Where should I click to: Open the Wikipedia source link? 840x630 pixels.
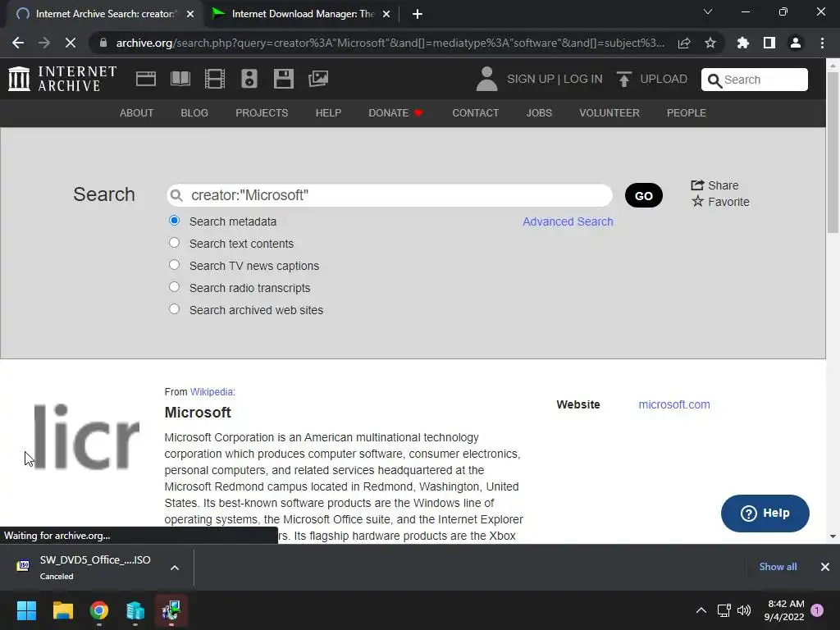pos(212,391)
